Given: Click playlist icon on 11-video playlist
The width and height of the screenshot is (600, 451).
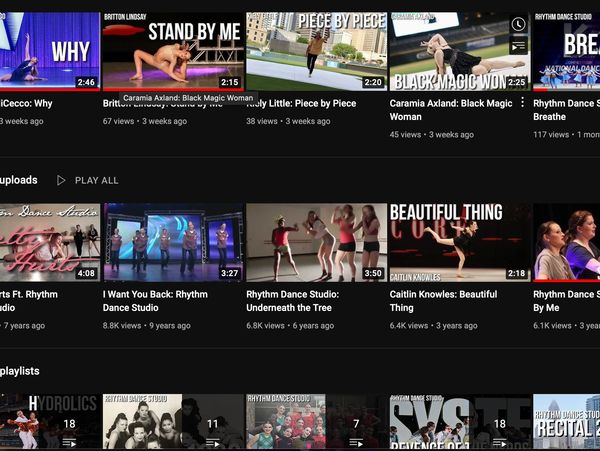Looking at the screenshot, I should click(x=212, y=442).
